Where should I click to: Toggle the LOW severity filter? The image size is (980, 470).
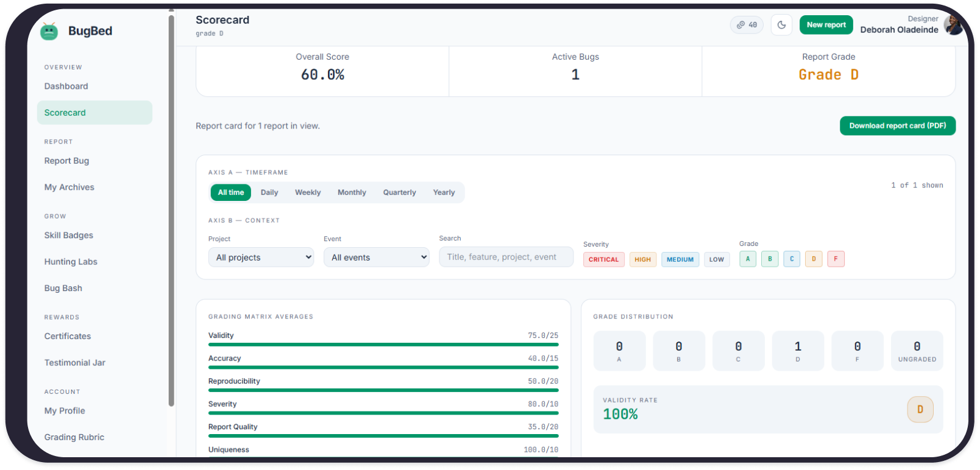coord(717,259)
